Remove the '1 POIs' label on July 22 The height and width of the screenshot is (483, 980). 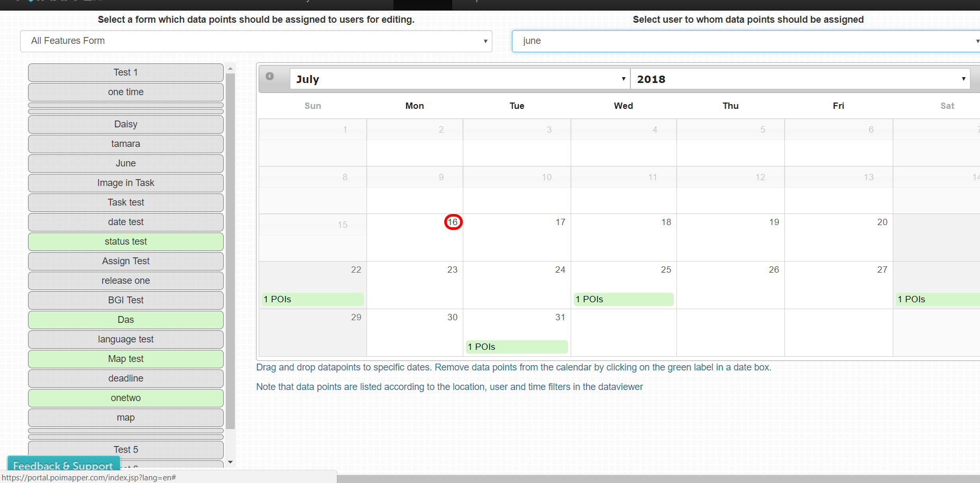tap(313, 299)
